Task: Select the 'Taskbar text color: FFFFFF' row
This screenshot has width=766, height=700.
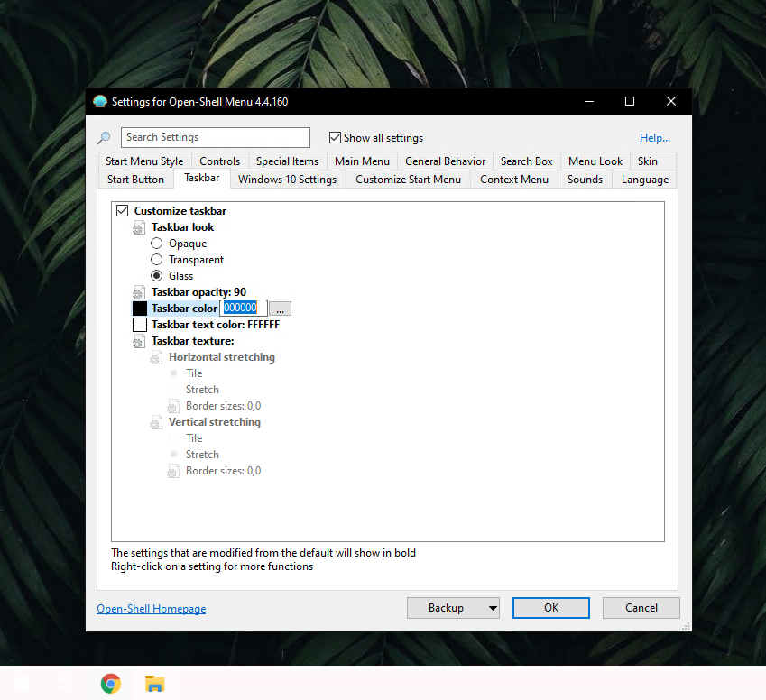Action: (x=216, y=325)
